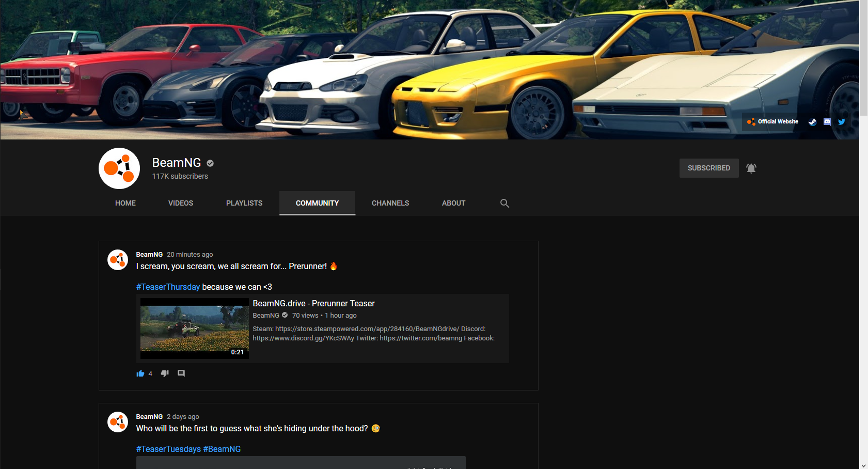Viewport: 868px width, 469px height.
Task: Open the Steam link icon in banner
Action: [812, 122]
